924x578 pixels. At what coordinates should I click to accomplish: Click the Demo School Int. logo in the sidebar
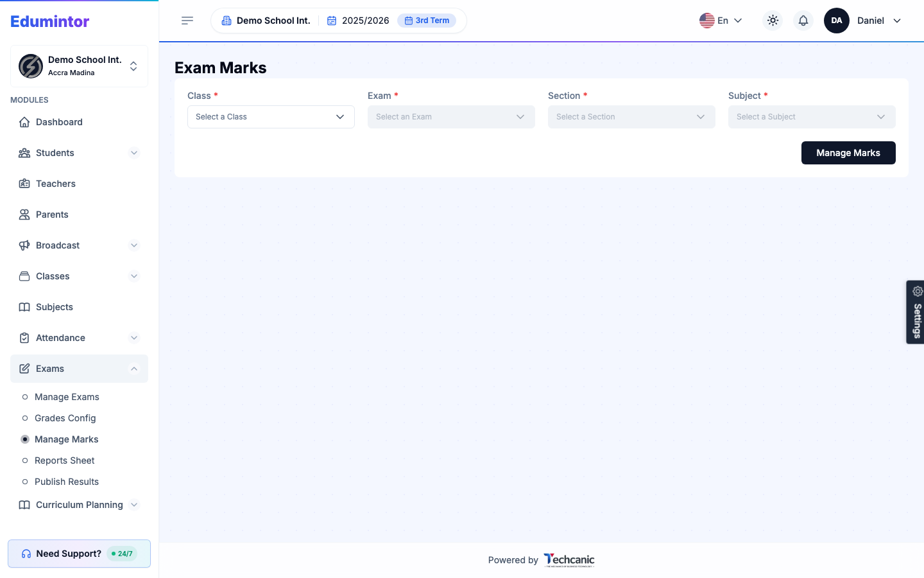pyautogui.click(x=31, y=66)
